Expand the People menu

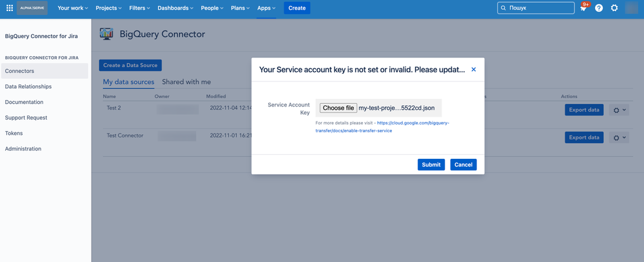pyautogui.click(x=212, y=8)
